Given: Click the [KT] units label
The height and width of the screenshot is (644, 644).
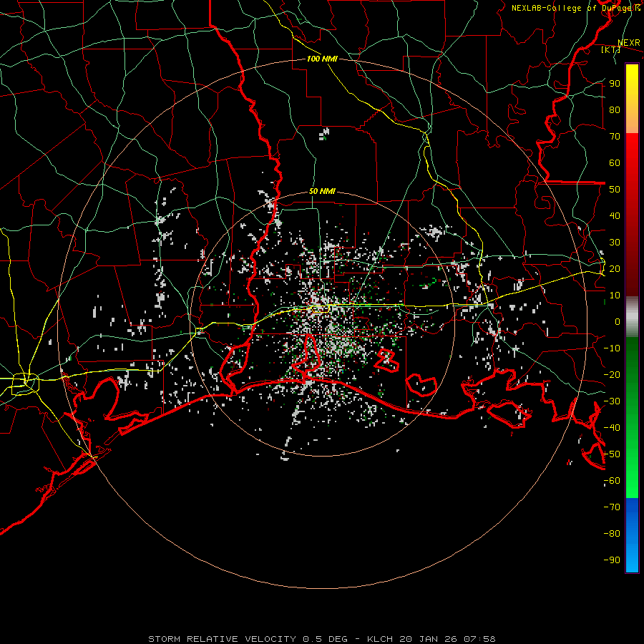Looking at the screenshot, I should click(611, 49).
